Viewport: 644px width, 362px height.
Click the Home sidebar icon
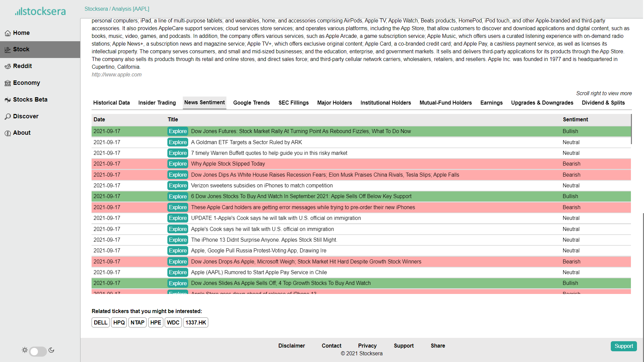click(x=8, y=33)
